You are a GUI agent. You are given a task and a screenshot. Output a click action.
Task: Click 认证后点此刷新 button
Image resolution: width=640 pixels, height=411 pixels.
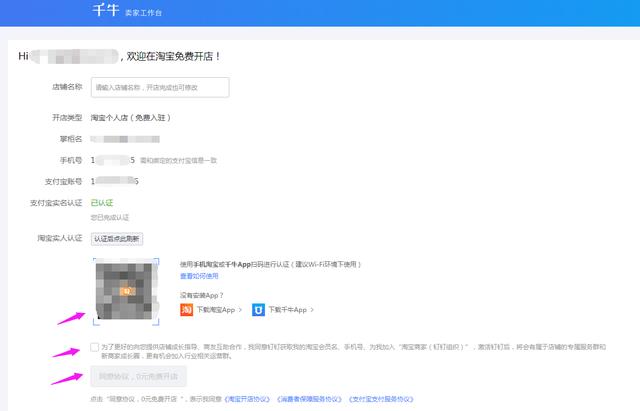[x=117, y=239]
